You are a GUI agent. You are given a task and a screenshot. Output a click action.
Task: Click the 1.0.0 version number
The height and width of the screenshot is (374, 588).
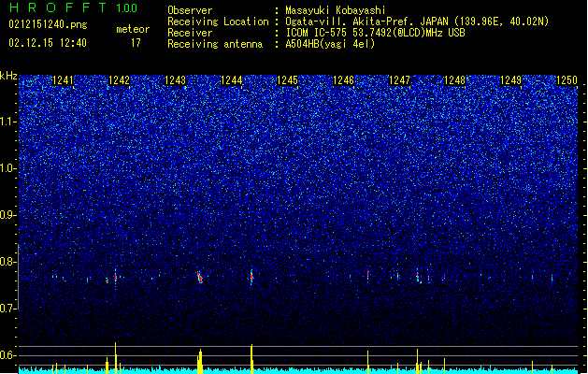coord(126,7)
